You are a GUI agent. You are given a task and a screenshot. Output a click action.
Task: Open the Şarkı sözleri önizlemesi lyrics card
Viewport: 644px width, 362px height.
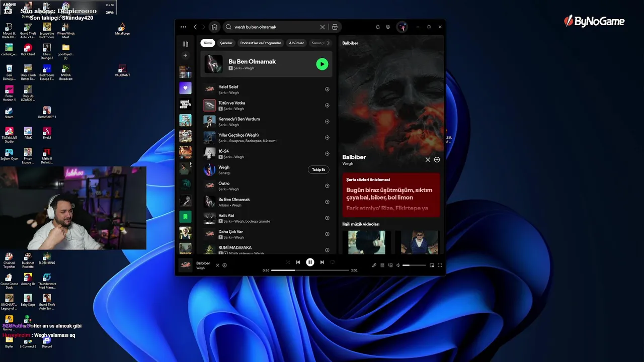point(391,196)
